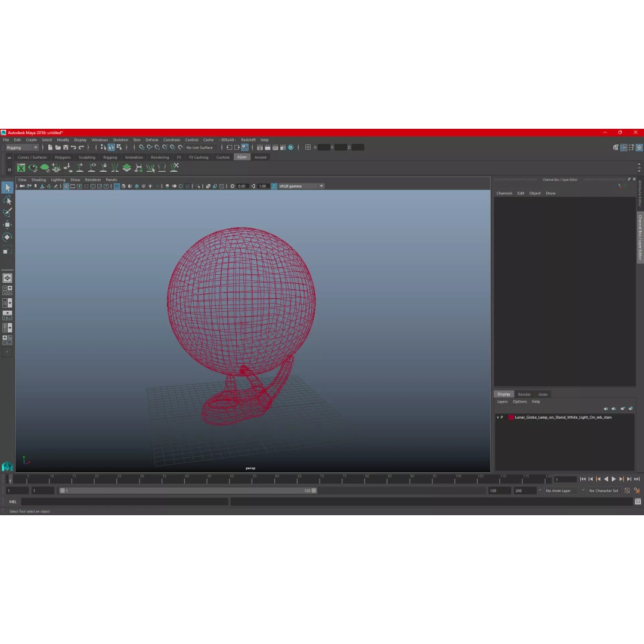Click the viewport Bookmarks icon
The width and height of the screenshot is (644, 644).
pyautogui.click(x=36, y=186)
